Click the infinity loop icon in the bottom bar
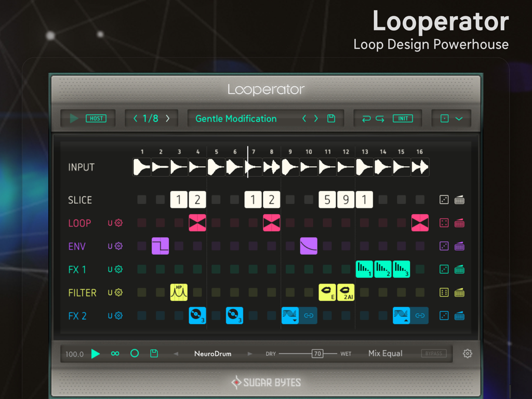The width and height of the screenshot is (532, 399). (x=115, y=353)
